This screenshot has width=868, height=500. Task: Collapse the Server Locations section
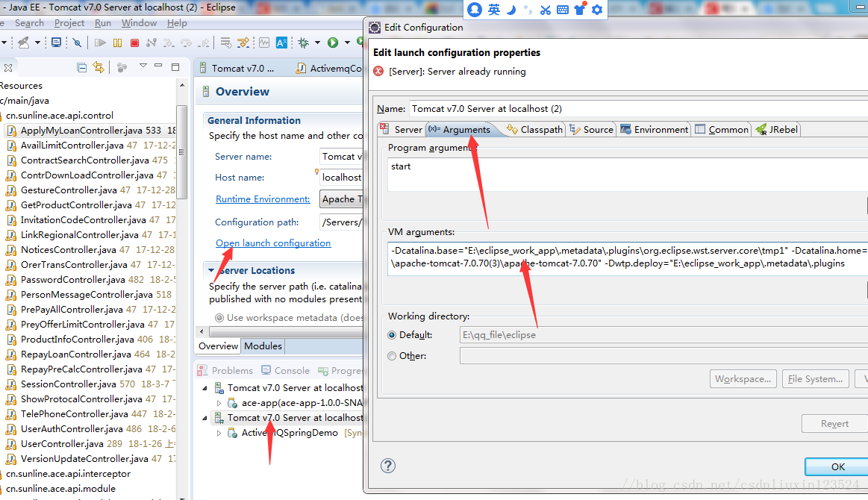click(211, 270)
